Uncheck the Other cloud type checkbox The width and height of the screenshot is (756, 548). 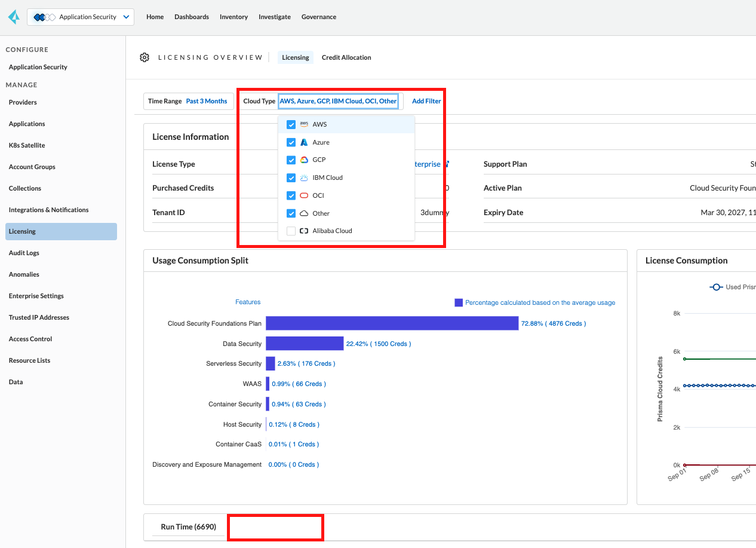[291, 213]
